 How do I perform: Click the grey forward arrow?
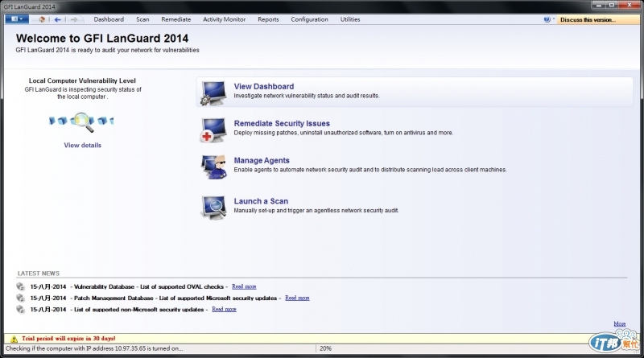tap(74, 19)
